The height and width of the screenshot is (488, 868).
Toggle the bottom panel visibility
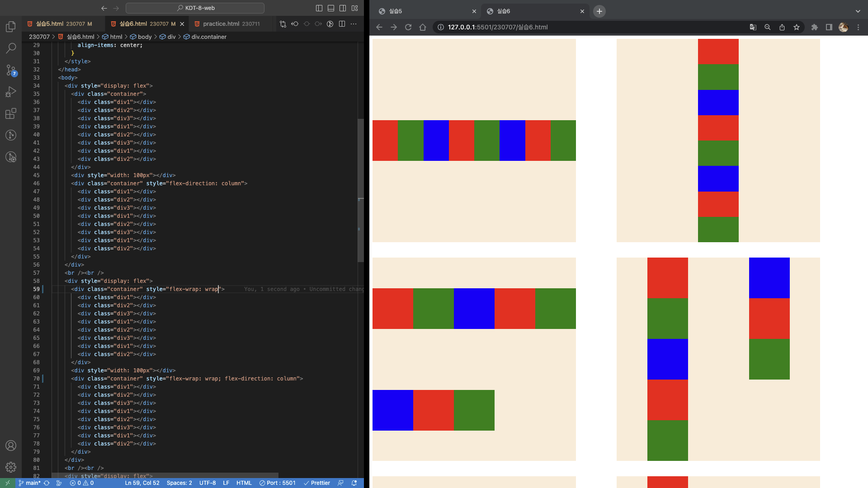click(331, 8)
